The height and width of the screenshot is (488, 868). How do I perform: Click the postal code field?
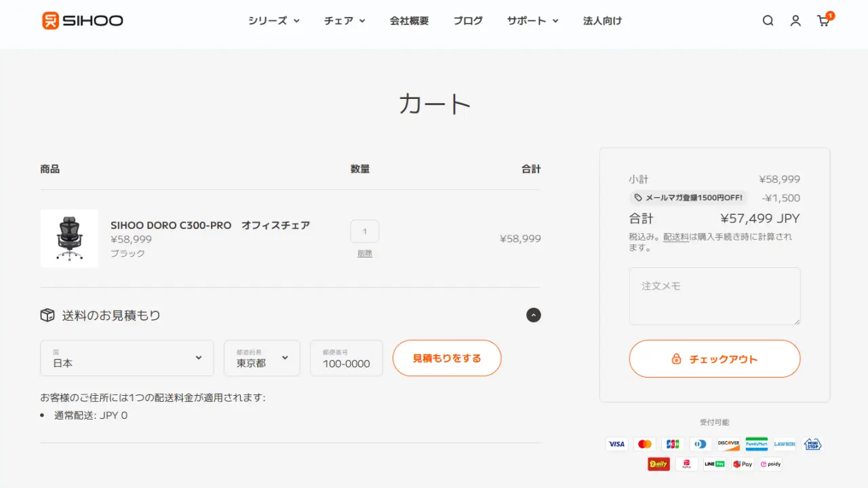point(347,358)
